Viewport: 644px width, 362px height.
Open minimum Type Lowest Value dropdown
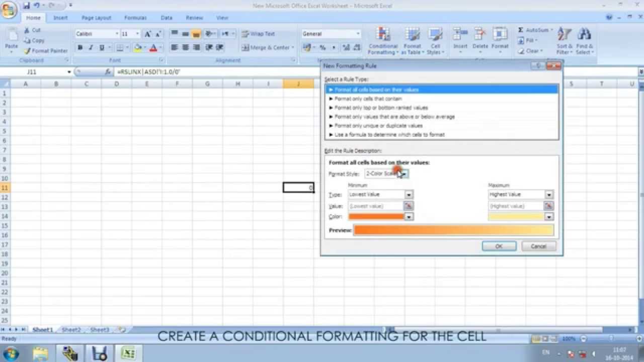click(409, 195)
